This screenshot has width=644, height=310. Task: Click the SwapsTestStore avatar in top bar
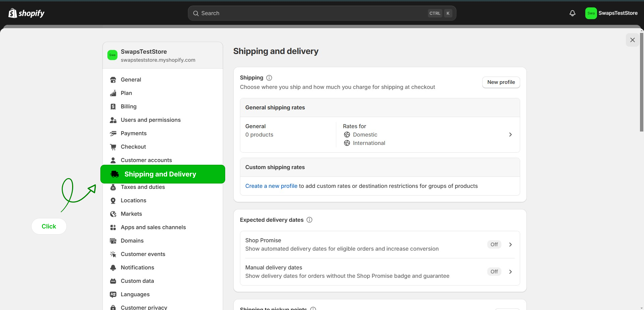click(591, 13)
